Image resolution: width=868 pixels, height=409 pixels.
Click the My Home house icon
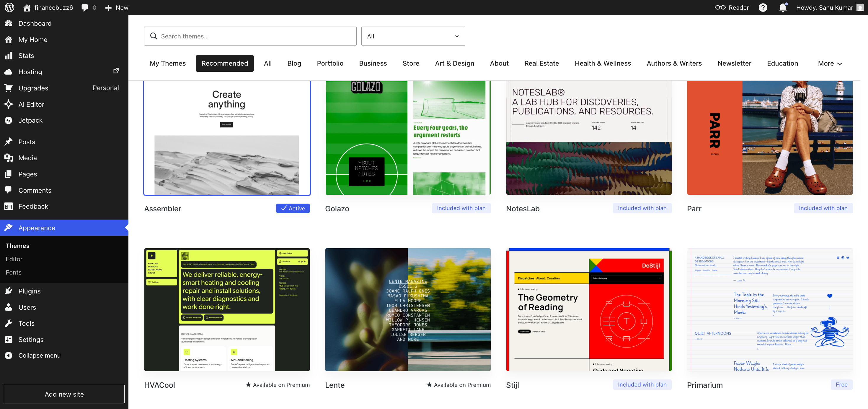tap(9, 39)
